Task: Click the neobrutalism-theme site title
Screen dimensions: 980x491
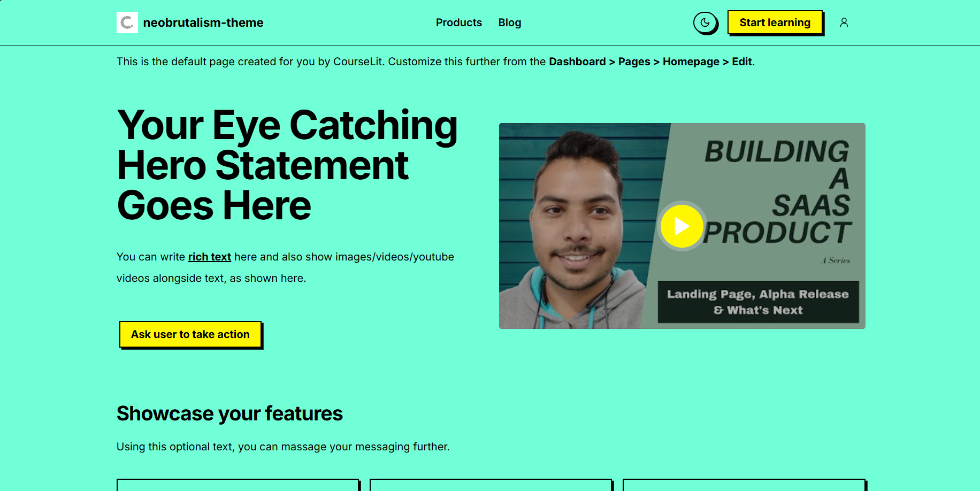Action: (x=203, y=22)
